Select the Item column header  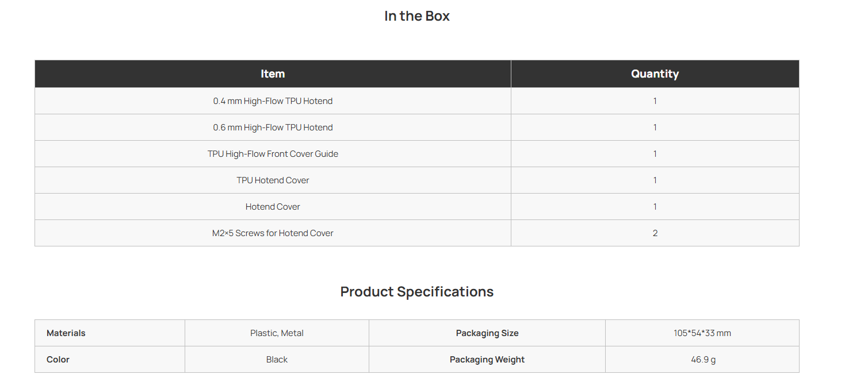(x=273, y=74)
